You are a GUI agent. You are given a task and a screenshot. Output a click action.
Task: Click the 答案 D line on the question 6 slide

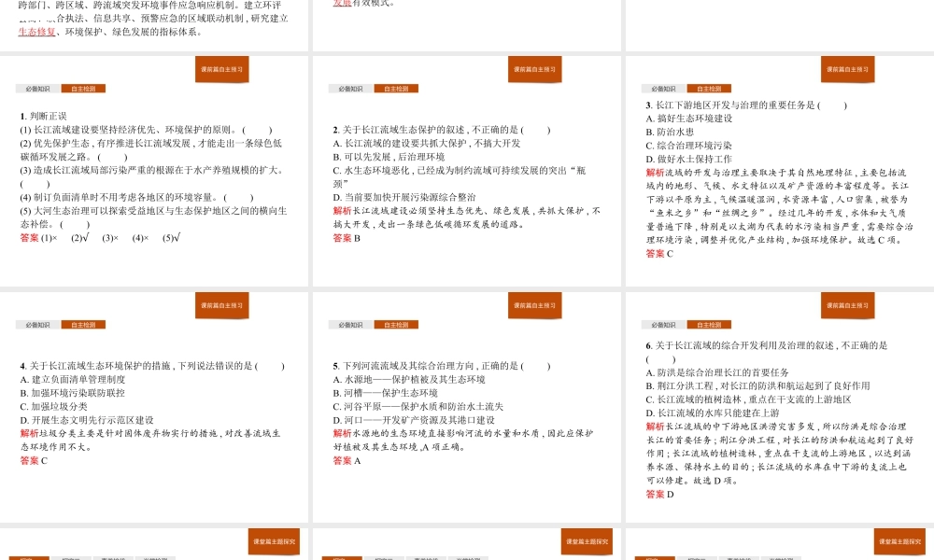click(659, 494)
